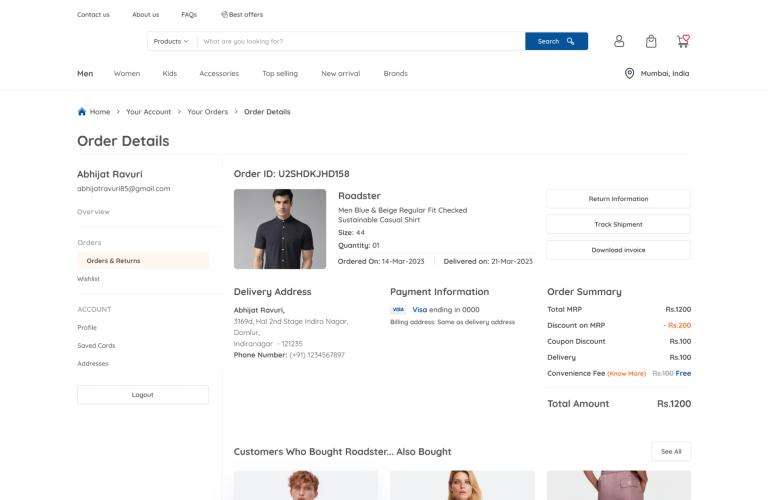Click the Logout button
The image size is (768, 500).
143,395
